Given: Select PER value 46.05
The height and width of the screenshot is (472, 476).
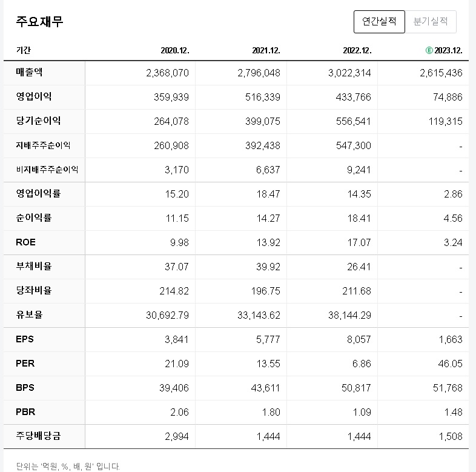Looking at the screenshot, I should pyautogui.click(x=450, y=364).
